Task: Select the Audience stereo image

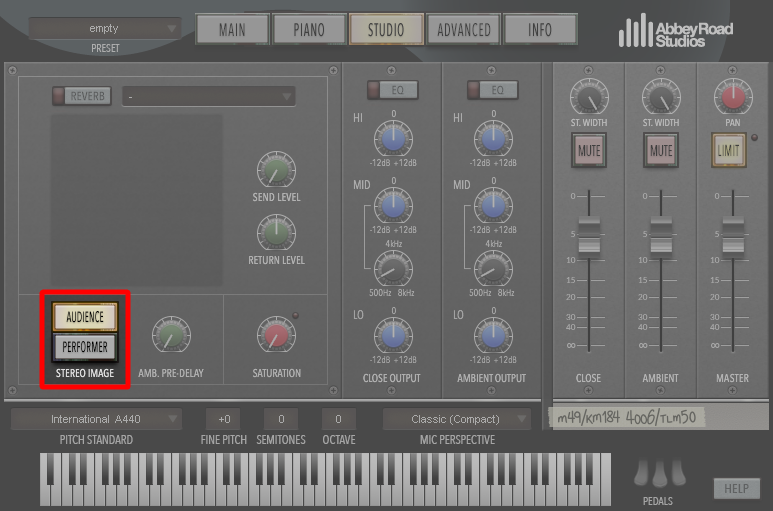Action: pos(85,316)
